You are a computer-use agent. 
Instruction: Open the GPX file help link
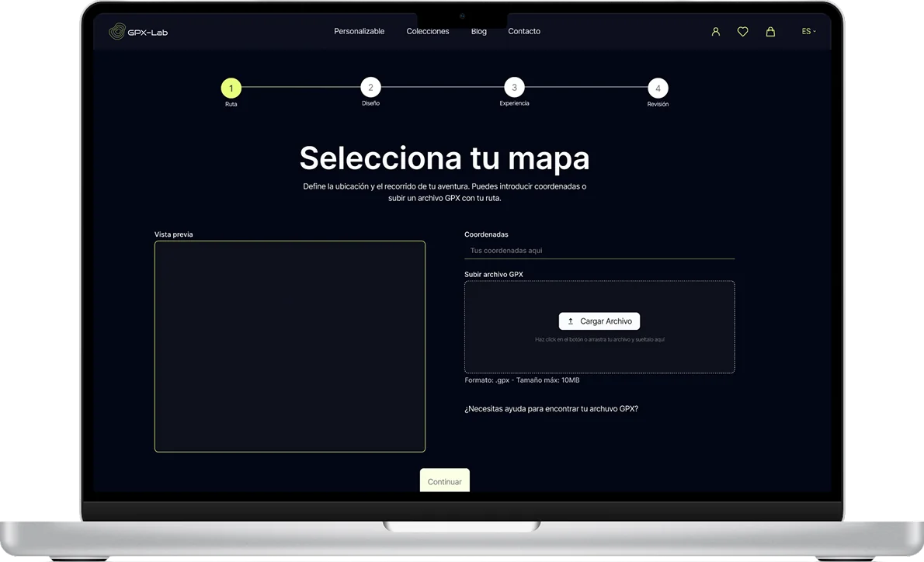tap(551, 409)
